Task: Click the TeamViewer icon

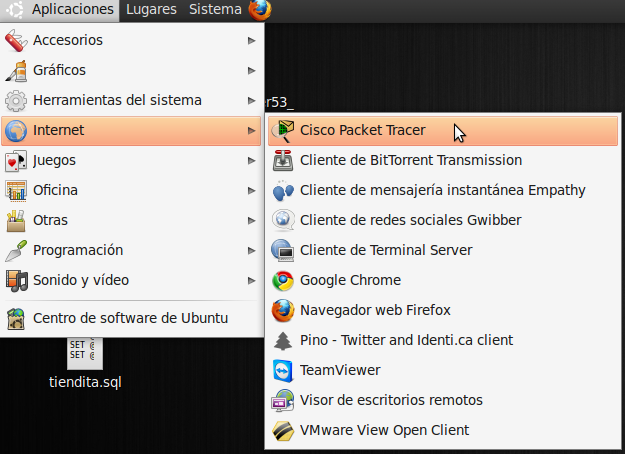Action: pos(283,371)
